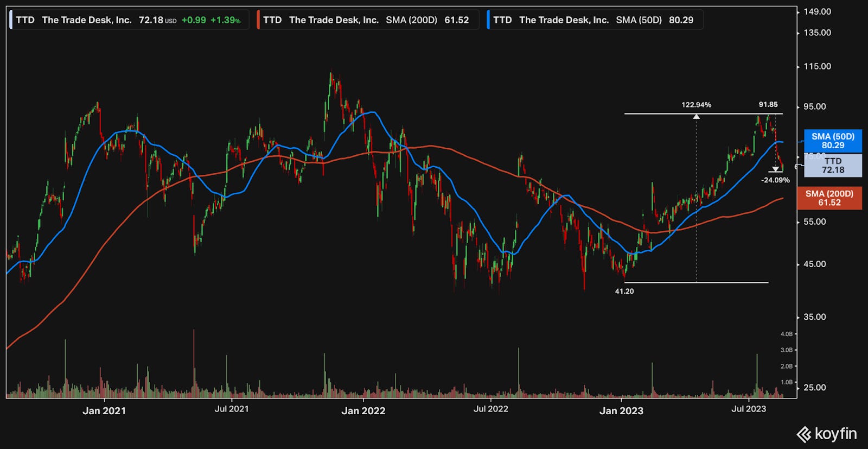Click the 91.85 high price label
The height and width of the screenshot is (449, 868).
(x=768, y=105)
